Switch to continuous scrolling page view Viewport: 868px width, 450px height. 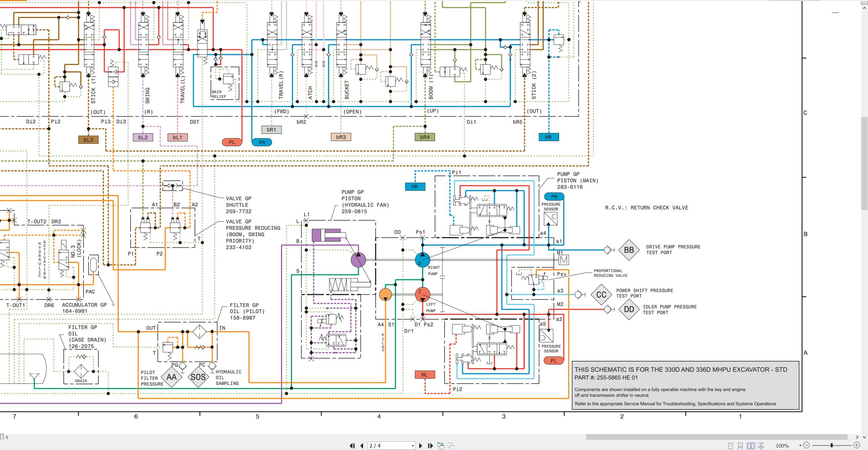click(x=741, y=446)
